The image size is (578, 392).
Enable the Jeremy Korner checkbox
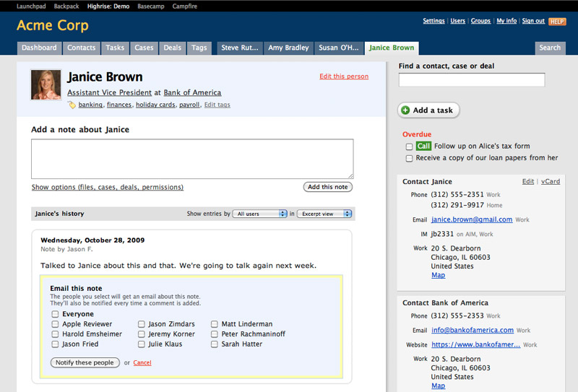coord(141,334)
